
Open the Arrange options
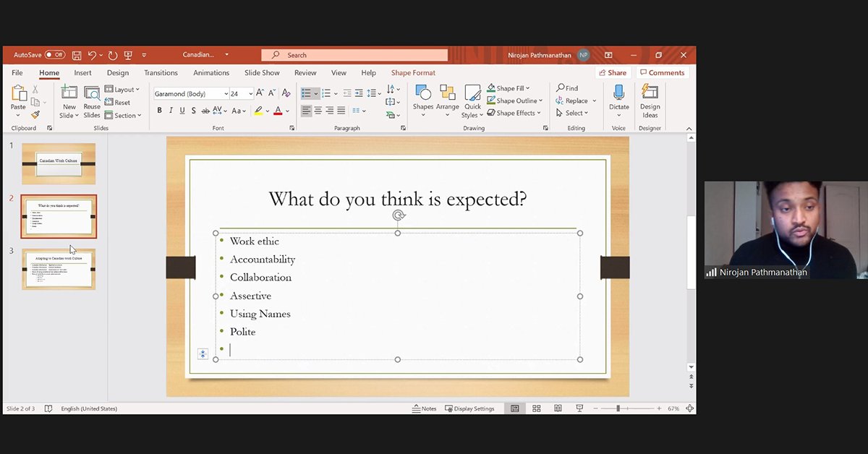[448, 101]
